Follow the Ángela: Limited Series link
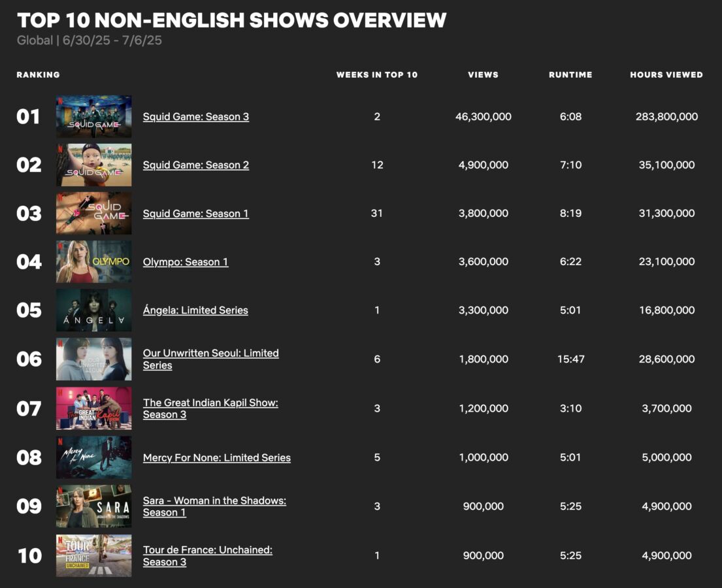The image size is (722, 588). (195, 310)
